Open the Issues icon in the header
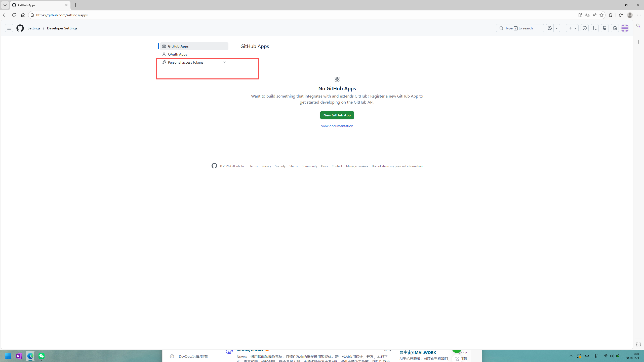The width and height of the screenshot is (644, 362). pos(584,28)
